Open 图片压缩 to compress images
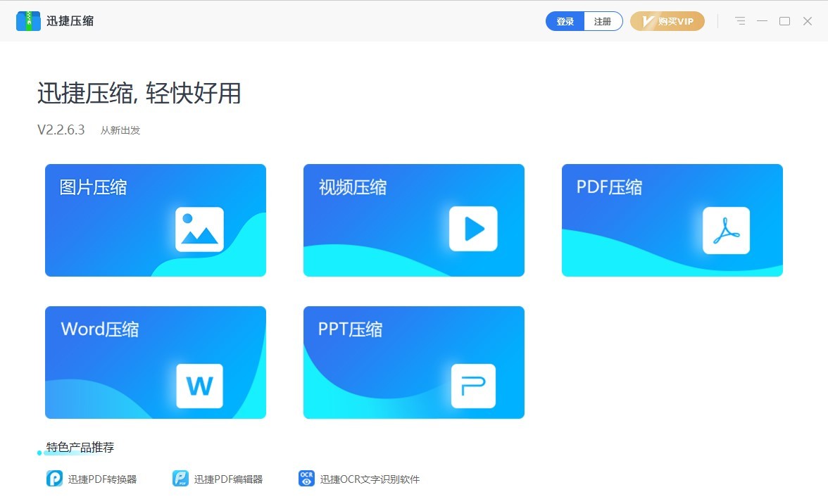 tap(155, 220)
